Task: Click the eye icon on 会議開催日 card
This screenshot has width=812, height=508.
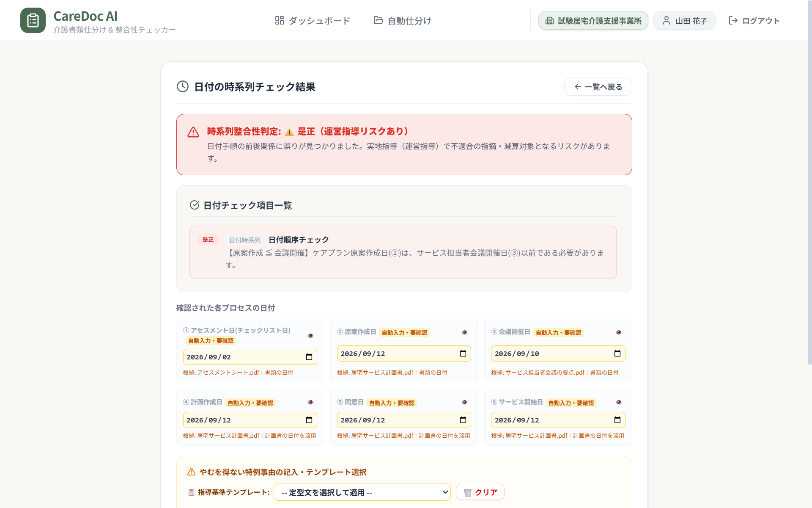Action: click(618, 332)
